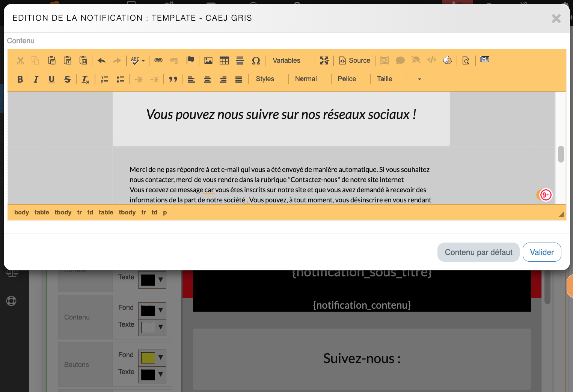This screenshot has height=392, width=573.
Task: Click the Link icon in toolbar
Action: [158, 60]
